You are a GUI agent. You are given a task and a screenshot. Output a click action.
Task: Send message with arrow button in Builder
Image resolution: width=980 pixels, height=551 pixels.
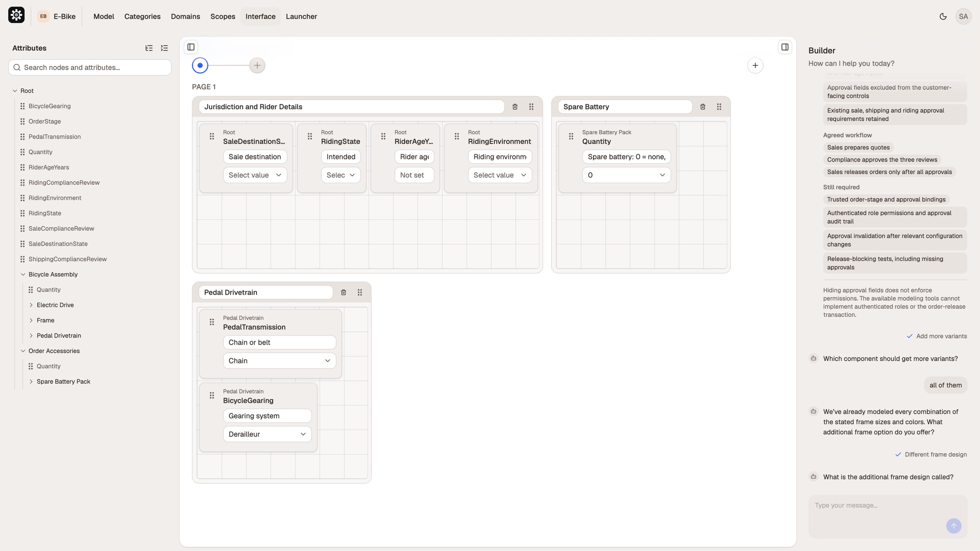[x=953, y=526]
